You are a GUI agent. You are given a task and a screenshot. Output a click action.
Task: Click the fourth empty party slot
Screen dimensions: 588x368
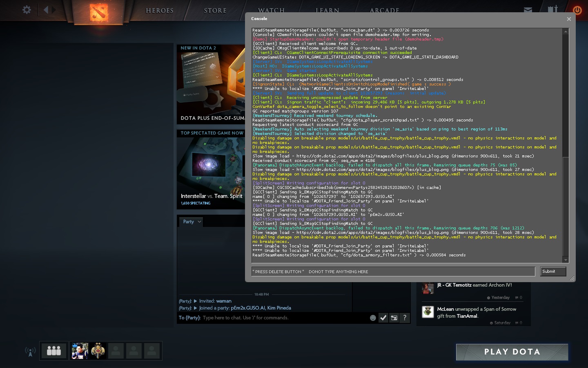coord(134,351)
